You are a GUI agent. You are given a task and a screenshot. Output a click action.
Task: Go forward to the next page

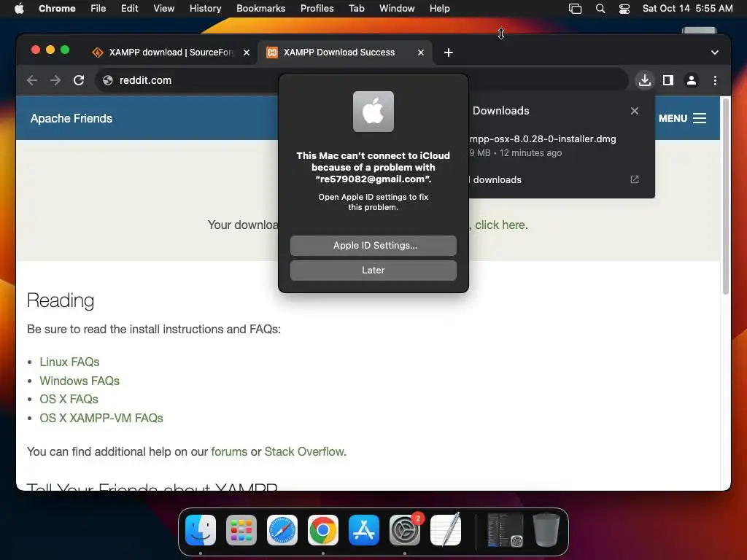pos(55,80)
